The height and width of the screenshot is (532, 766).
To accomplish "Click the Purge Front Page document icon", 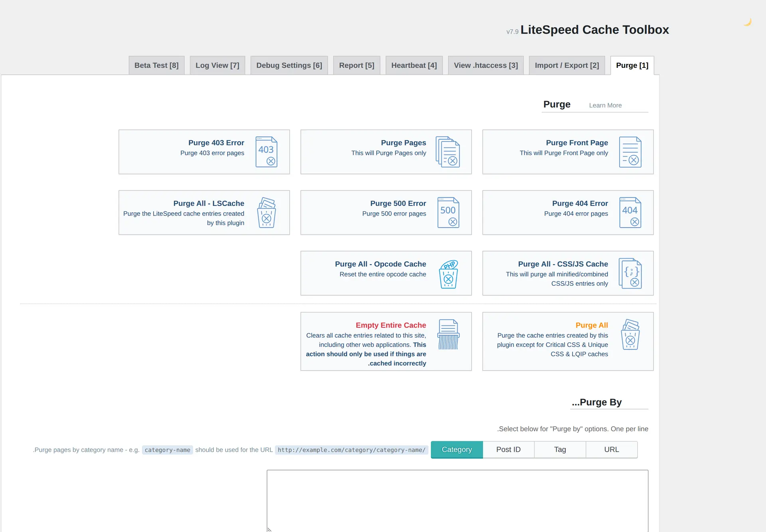I will [x=630, y=152].
